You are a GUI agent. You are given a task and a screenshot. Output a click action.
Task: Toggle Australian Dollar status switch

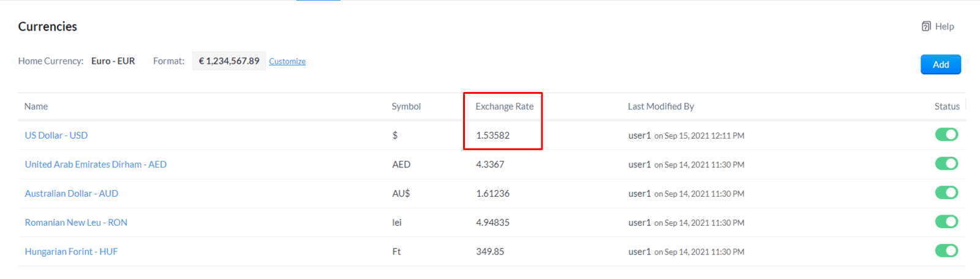click(946, 193)
